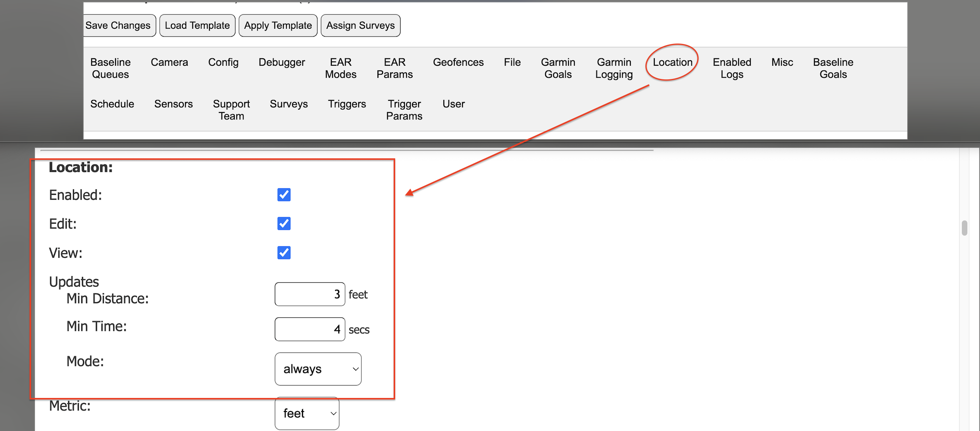Disable the Edit permission checkbox

click(284, 224)
